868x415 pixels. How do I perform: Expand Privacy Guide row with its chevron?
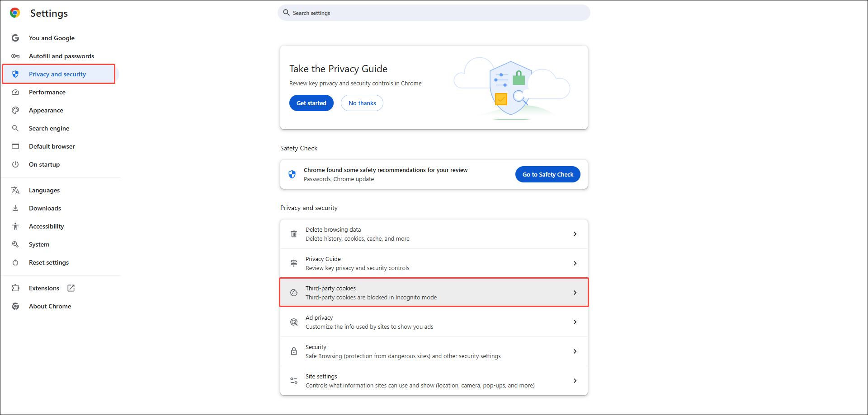coord(575,263)
